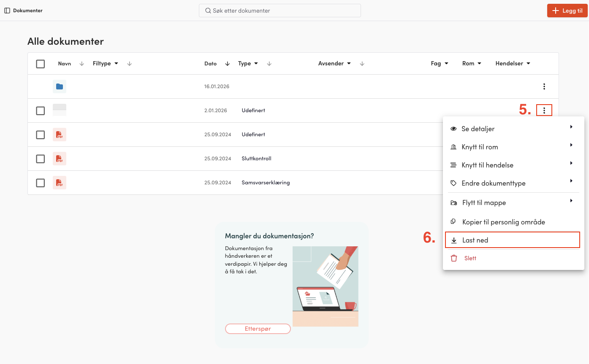
Task: Click the Legg til button
Action: [x=567, y=11]
